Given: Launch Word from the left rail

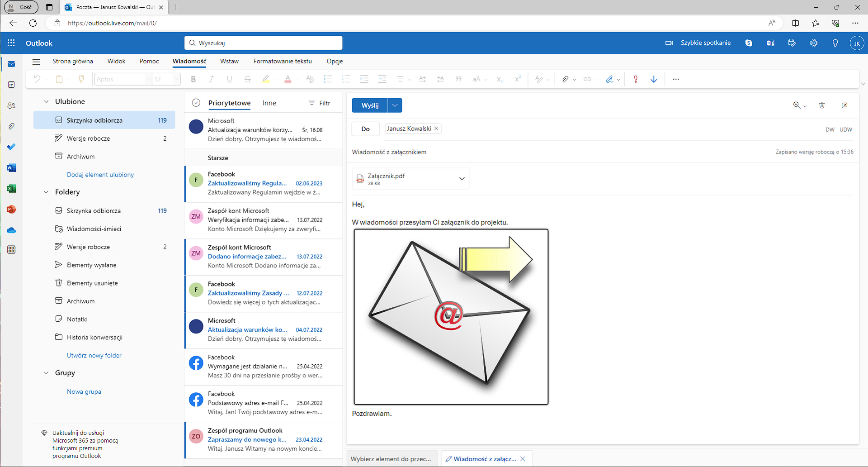Looking at the screenshot, I should tap(11, 168).
